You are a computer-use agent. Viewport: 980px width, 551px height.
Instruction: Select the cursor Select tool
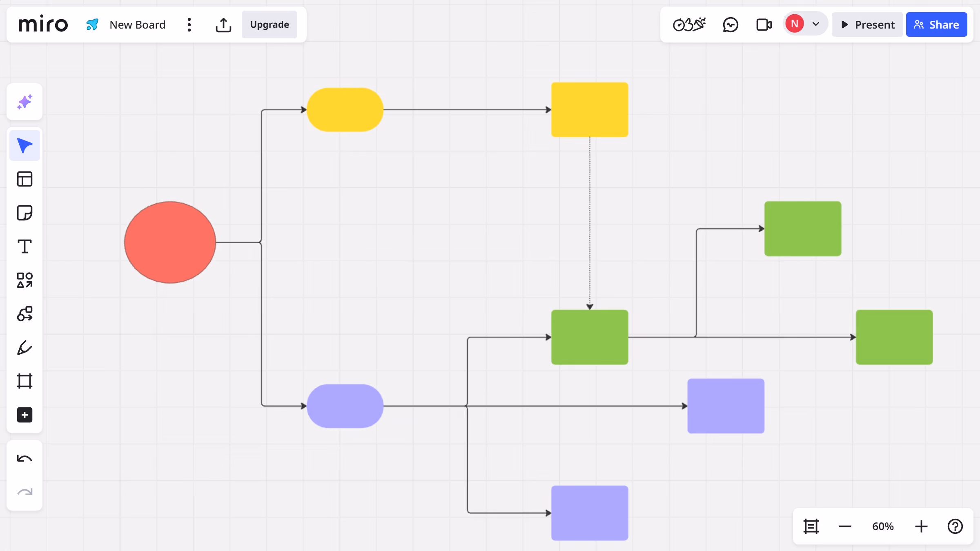click(x=24, y=145)
